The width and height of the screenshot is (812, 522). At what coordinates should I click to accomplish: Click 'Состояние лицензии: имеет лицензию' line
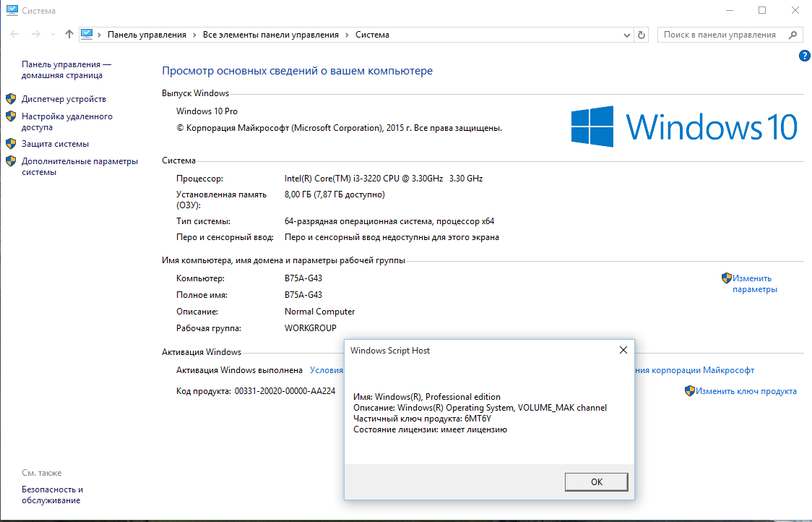pyautogui.click(x=430, y=429)
